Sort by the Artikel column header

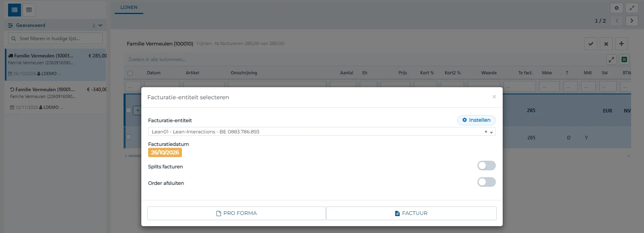tap(192, 73)
